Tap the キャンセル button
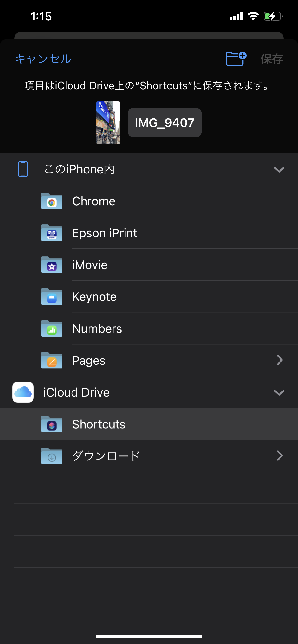Screen dimensions: 298x644 [x=43, y=59]
